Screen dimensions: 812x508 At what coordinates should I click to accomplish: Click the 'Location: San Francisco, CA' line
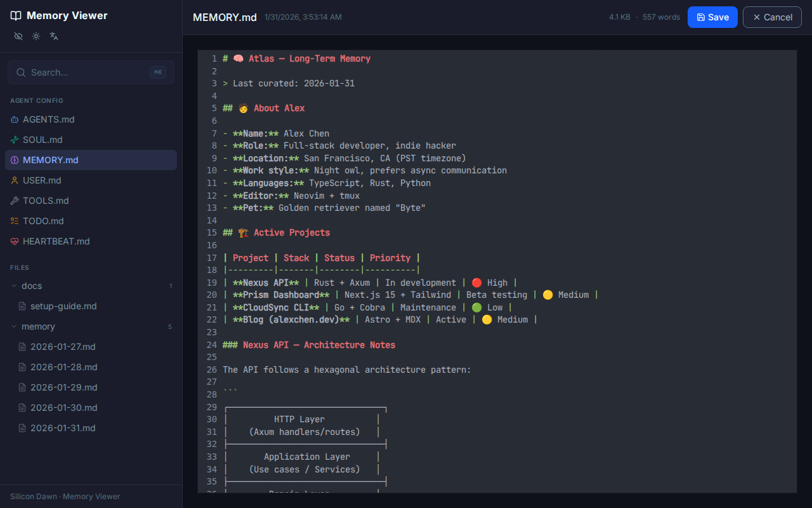344,158
